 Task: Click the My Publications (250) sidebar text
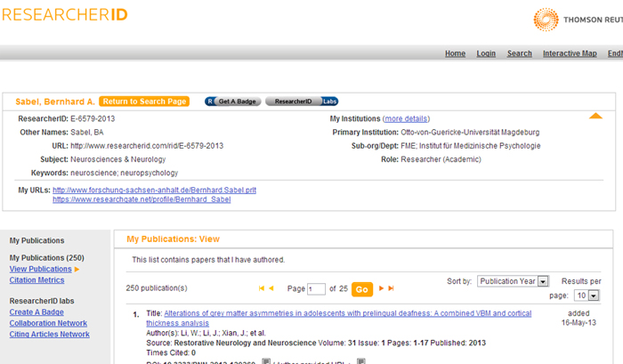47,258
